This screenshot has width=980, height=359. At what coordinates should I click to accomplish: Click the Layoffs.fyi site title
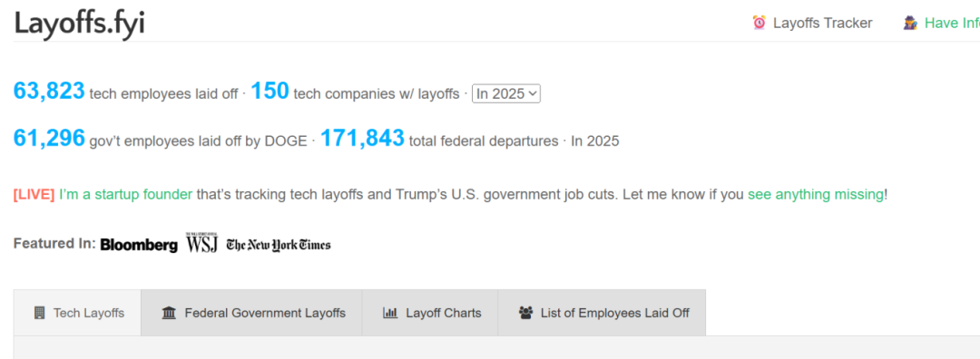pyautogui.click(x=79, y=24)
